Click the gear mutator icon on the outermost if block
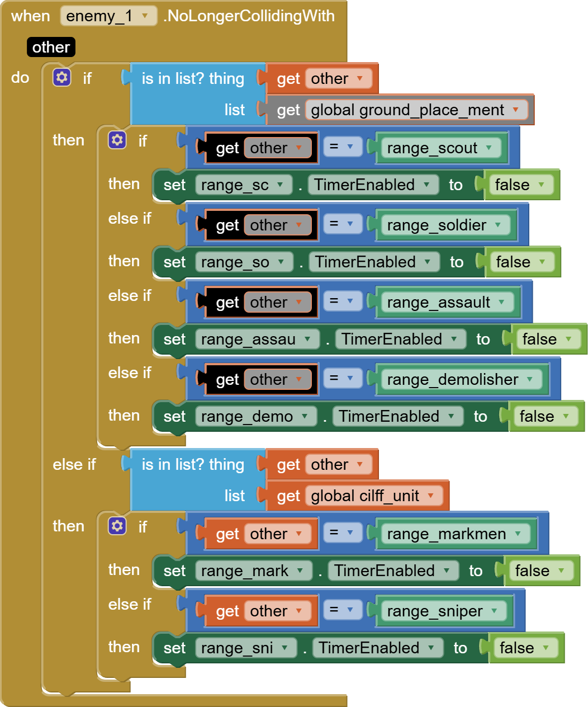Image resolution: width=588 pixels, height=707 pixels. (61, 77)
